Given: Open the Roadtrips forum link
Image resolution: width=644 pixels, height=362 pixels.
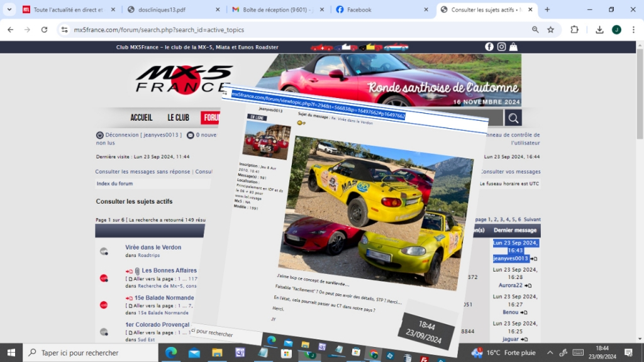Looking at the screenshot, I should (148, 255).
